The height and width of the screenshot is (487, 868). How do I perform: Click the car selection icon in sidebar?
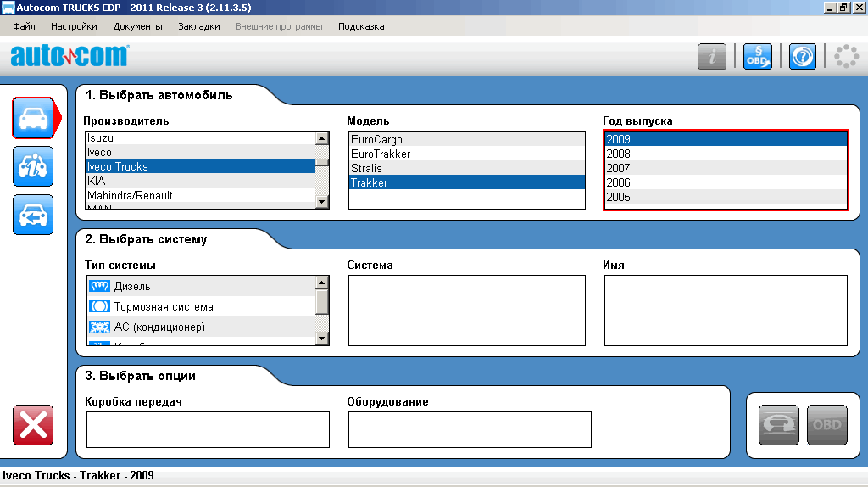tap(33, 118)
